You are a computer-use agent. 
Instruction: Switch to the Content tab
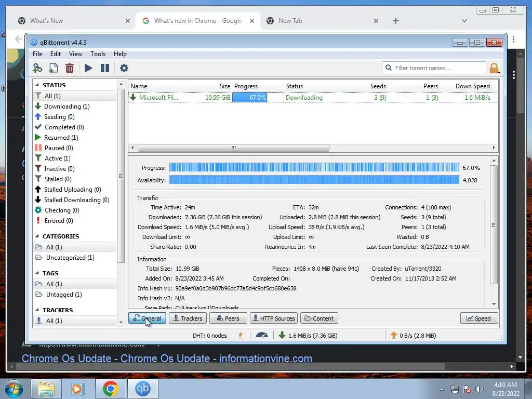point(319,318)
